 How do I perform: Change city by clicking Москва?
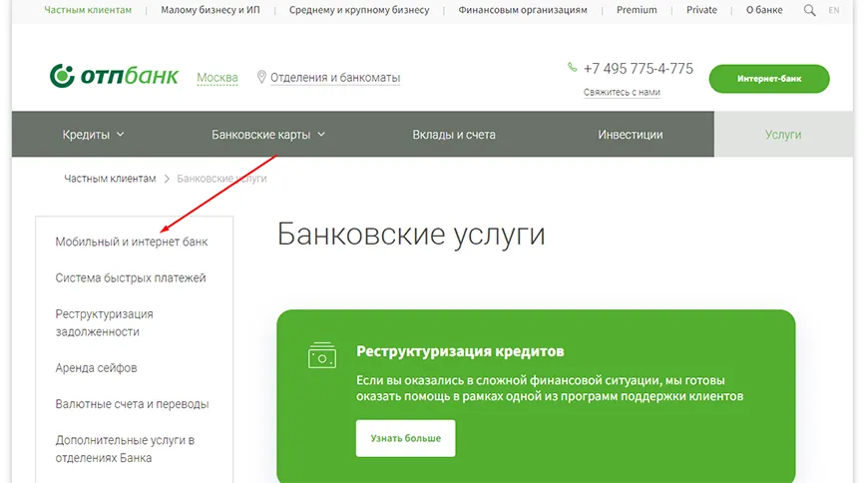(x=217, y=78)
